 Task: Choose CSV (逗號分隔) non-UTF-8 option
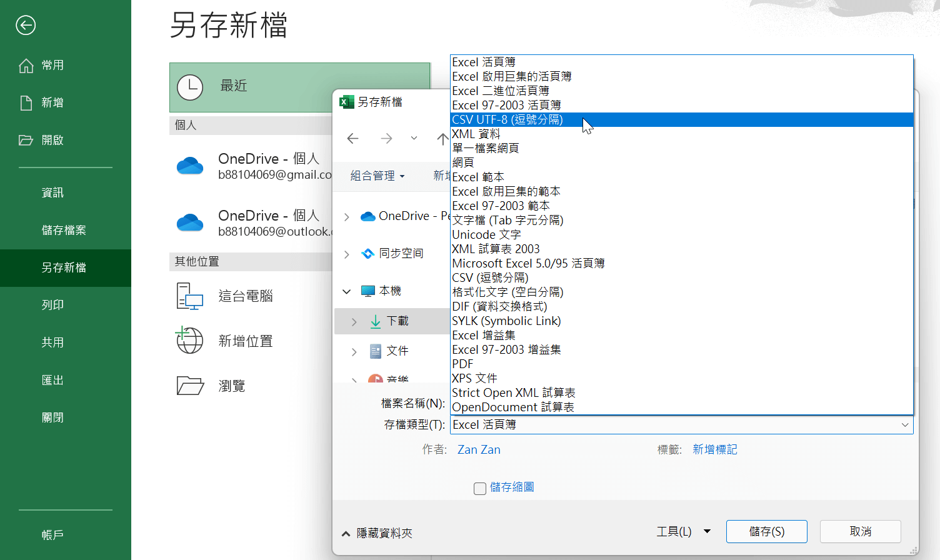coord(682,277)
